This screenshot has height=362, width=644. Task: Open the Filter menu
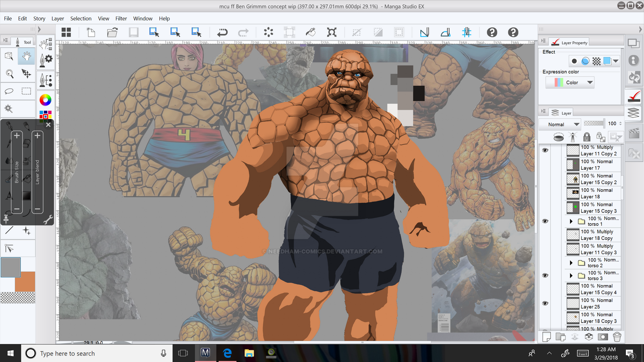(121, 19)
